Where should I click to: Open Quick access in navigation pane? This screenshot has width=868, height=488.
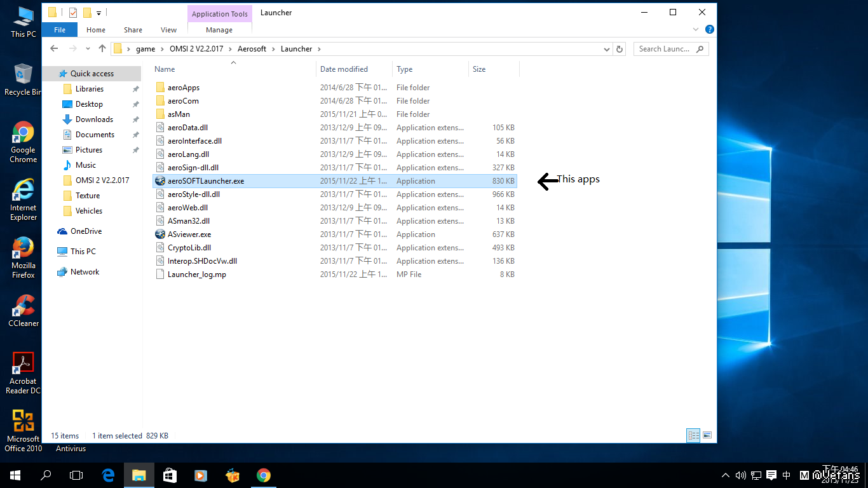click(92, 74)
